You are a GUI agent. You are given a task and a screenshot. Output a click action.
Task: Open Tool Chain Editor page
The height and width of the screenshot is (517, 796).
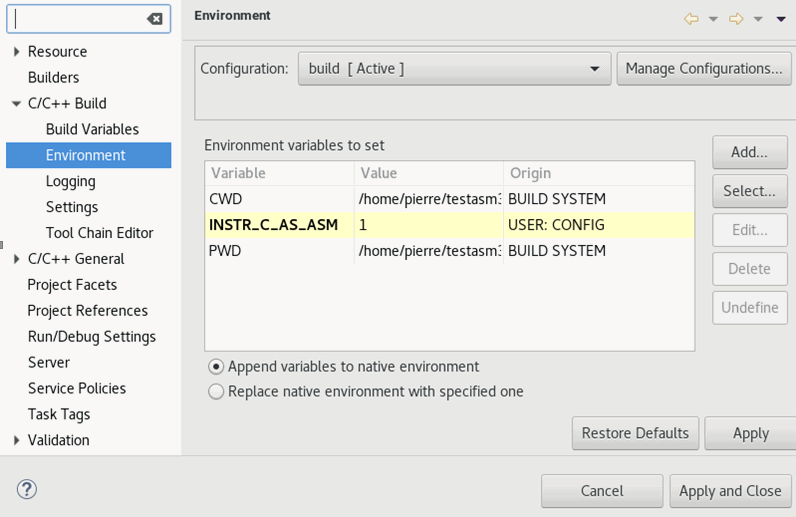99,233
